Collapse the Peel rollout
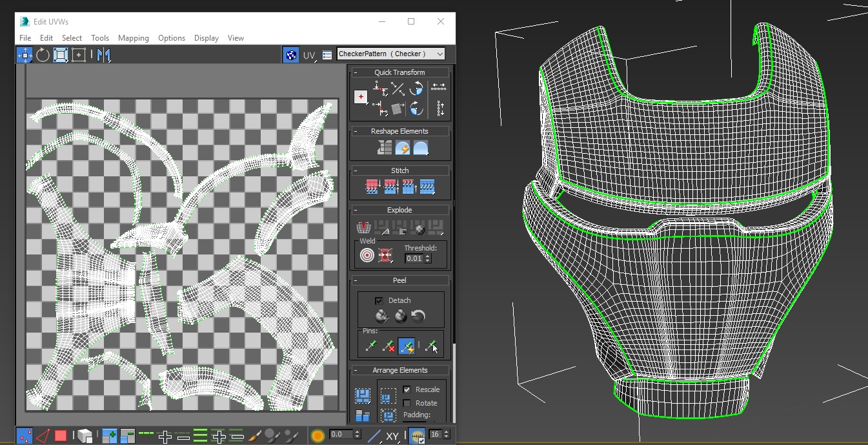Image resolution: width=868 pixels, height=445 pixels. (355, 280)
